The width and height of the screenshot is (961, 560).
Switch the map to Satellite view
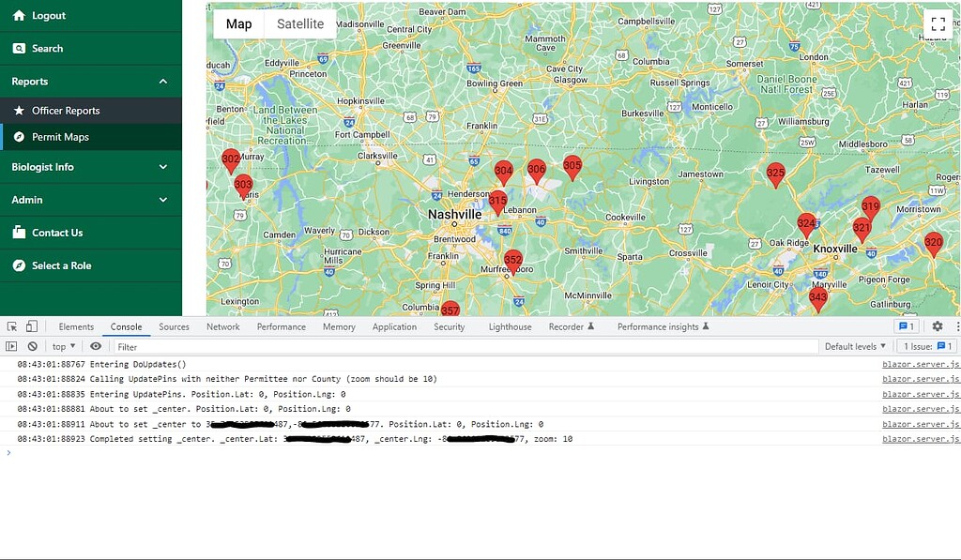(300, 23)
